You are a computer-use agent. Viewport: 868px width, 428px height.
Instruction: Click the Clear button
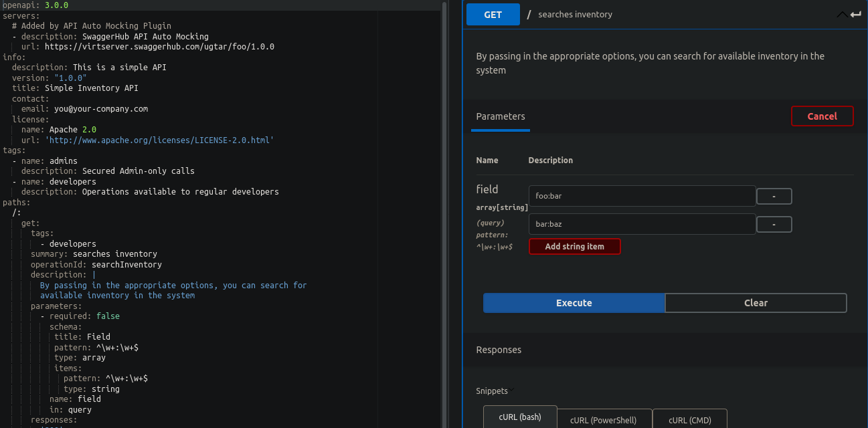click(x=756, y=302)
